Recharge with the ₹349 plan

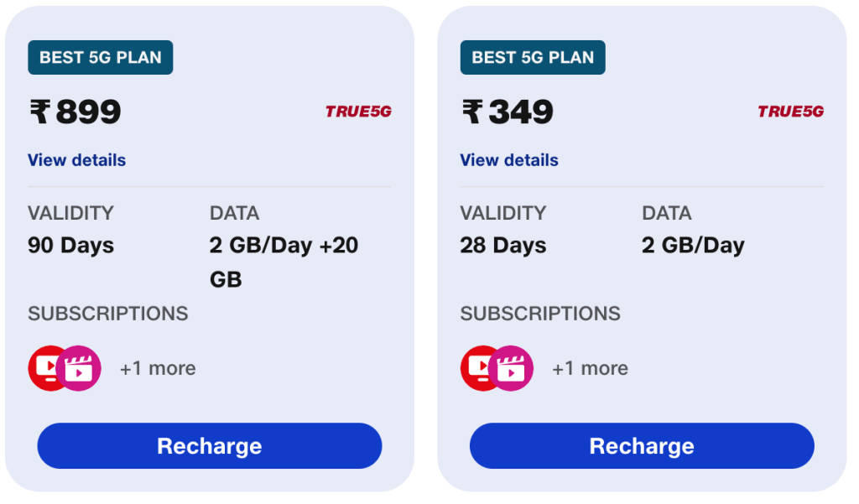coord(642,446)
